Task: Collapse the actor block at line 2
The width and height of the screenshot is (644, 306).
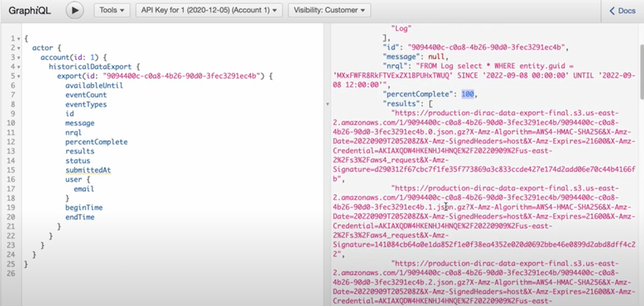Action: (x=19, y=48)
